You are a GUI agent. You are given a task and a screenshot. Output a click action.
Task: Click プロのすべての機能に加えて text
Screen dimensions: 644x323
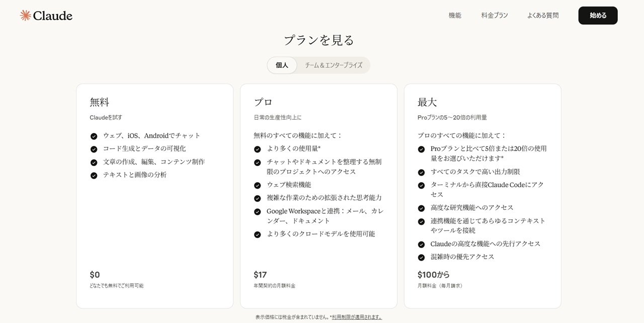coord(462,135)
